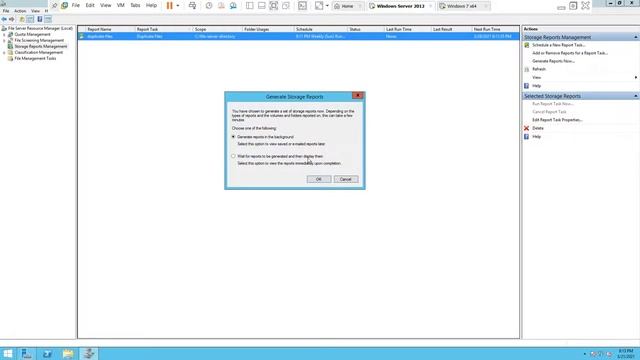
Task: Select File Management Tasks in the tree
Action: point(35,58)
